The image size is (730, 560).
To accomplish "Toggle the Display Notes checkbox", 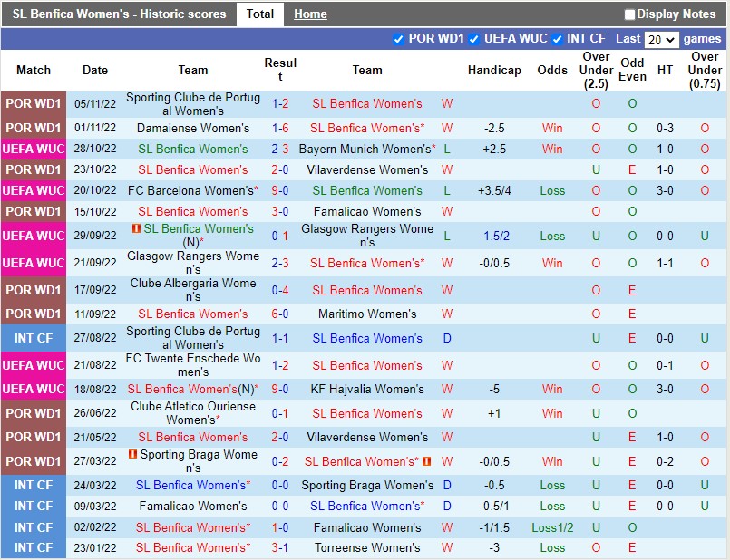I will 629,14.
